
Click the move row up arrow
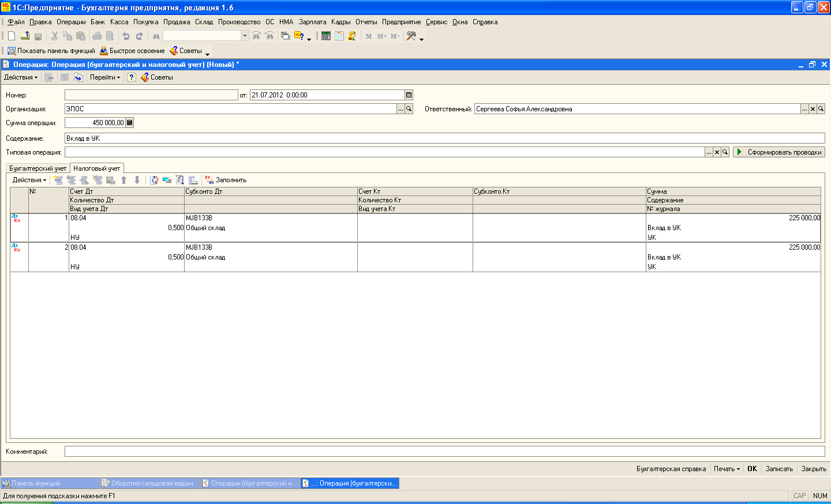pyautogui.click(x=123, y=180)
